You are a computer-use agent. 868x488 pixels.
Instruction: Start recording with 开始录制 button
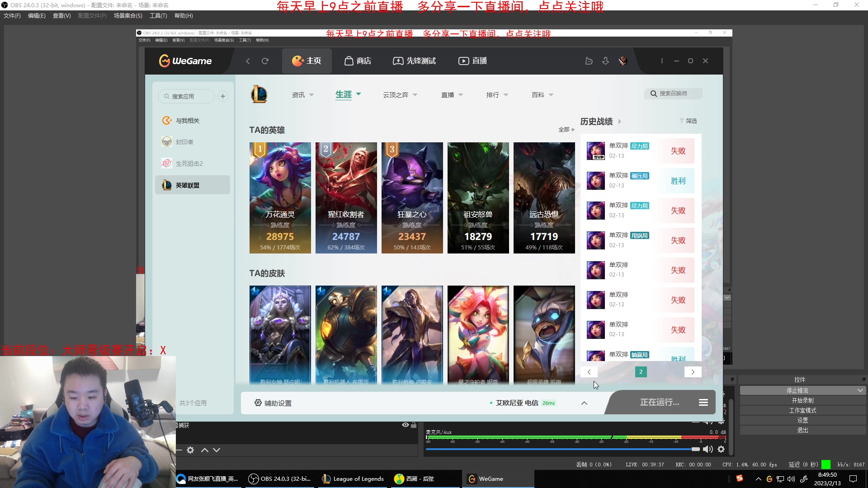click(x=802, y=400)
